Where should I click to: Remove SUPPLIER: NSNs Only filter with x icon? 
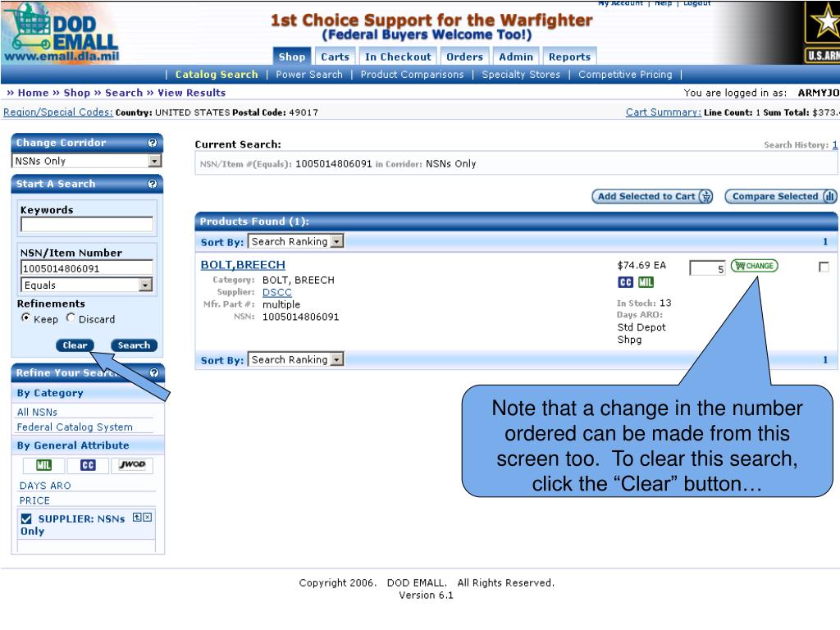(148, 518)
